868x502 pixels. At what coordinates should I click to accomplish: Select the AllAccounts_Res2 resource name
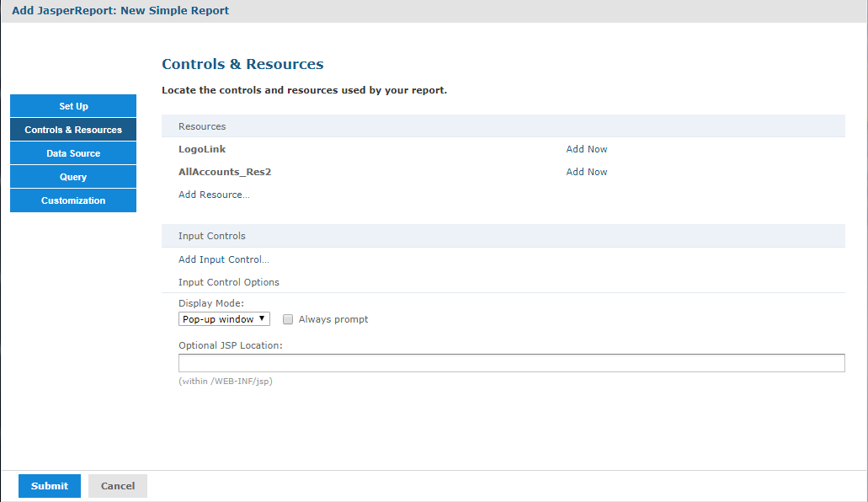(x=225, y=172)
